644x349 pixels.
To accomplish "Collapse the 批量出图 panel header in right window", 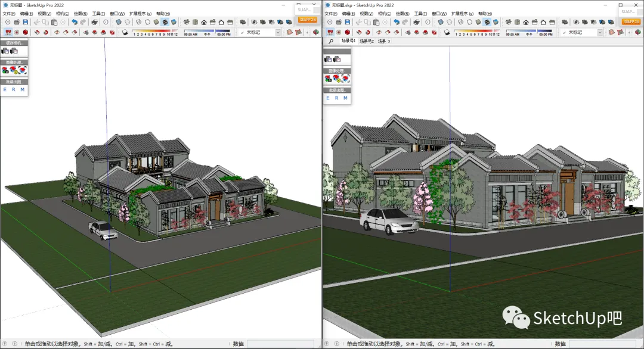I will tap(337, 90).
